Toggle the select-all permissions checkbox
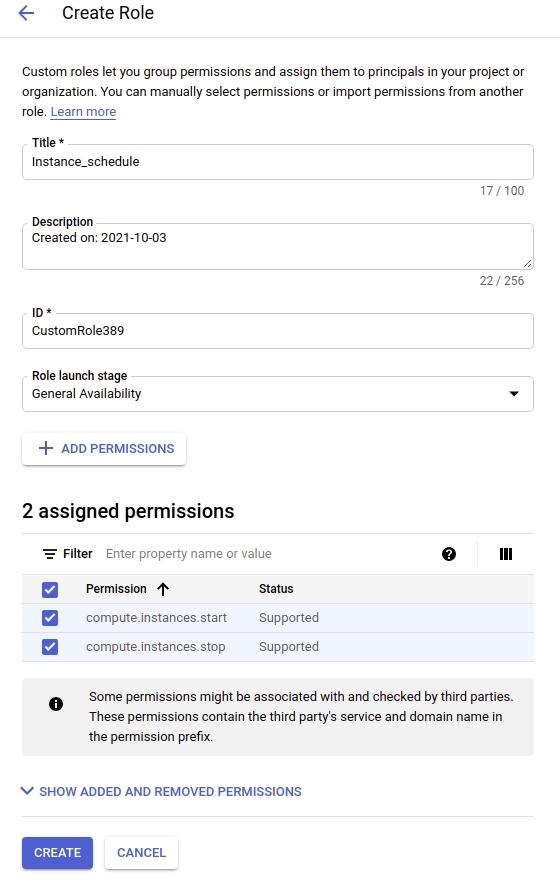Screen dimensions: 560x885 (x=50, y=590)
